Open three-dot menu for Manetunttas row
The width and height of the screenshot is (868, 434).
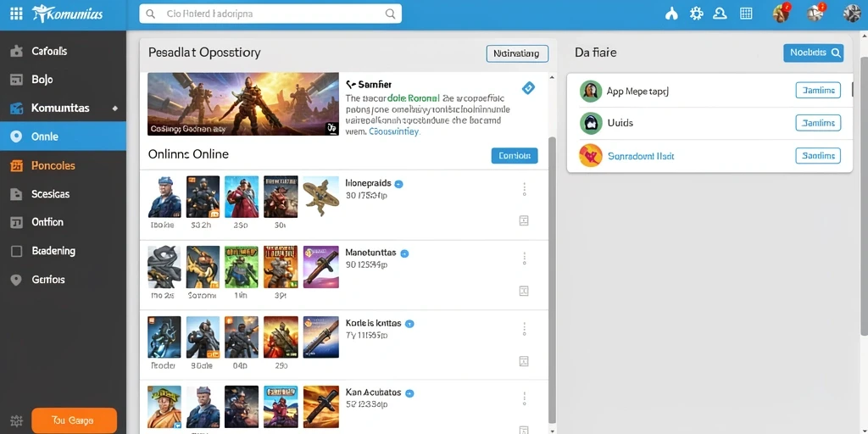click(x=524, y=259)
